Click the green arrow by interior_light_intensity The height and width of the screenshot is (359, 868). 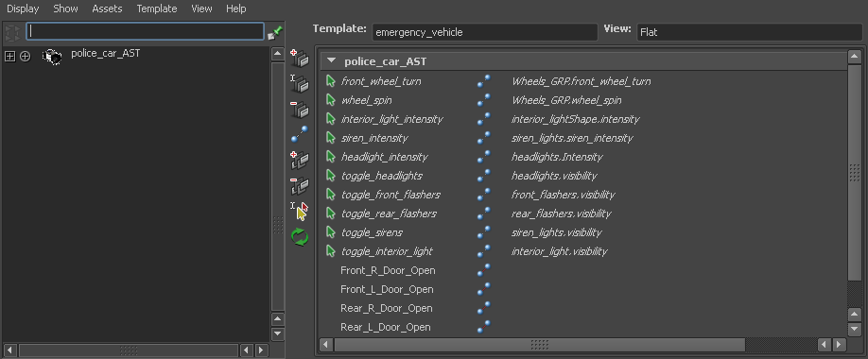[331, 119]
